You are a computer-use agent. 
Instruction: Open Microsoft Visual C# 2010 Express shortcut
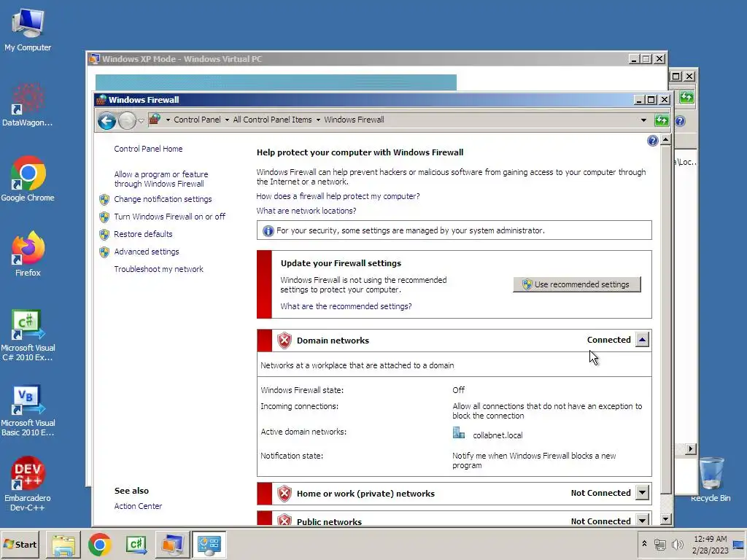[x=28, y=335]
